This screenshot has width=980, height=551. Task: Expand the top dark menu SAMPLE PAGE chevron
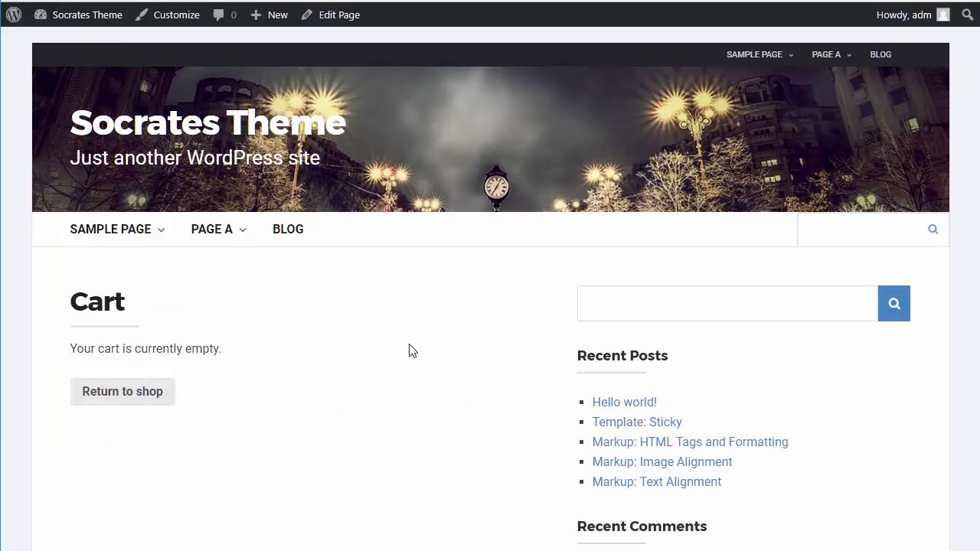coord(791,55)
